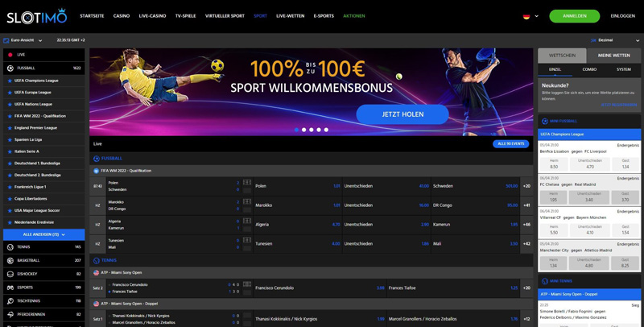Click the star icon beside Copa Libertadores
Viewport: 644px width, 327px height.
tap(10, 199)
